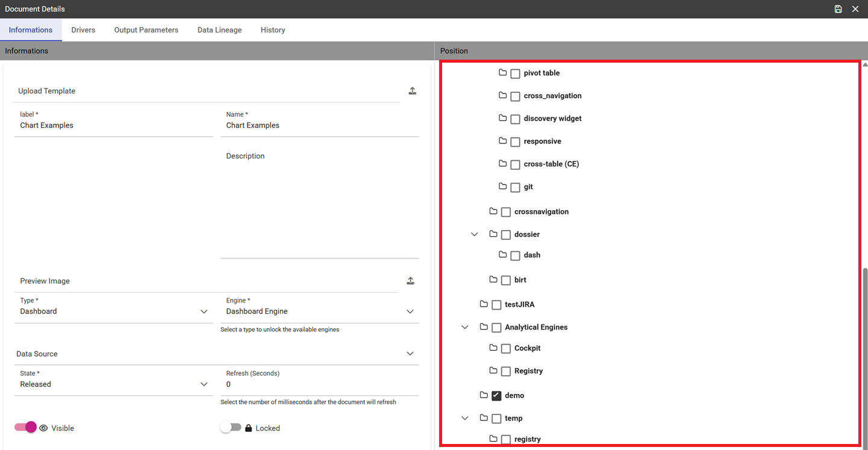Click the label field with Chart Examples
868x450 pixels.
(114, 122)
